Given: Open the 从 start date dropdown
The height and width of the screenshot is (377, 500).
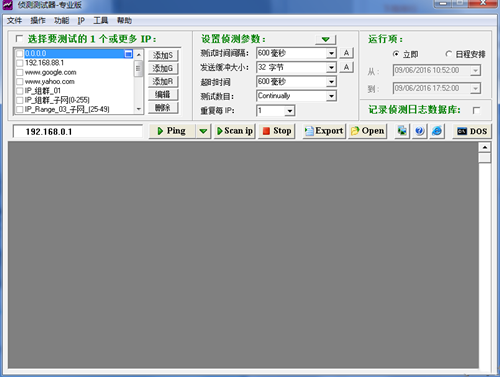Looking at the screenshot, I should point(475,71).
